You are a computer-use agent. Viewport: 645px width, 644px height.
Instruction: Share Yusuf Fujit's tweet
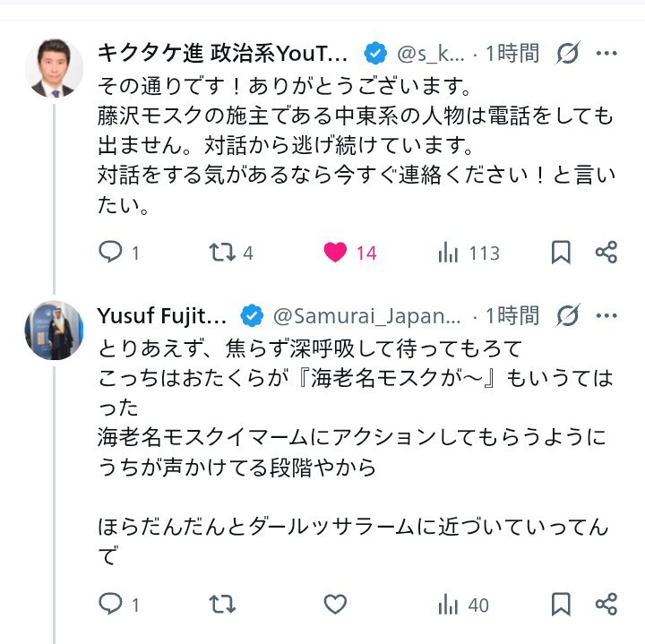pyautogui.click(x=606, y=605)
